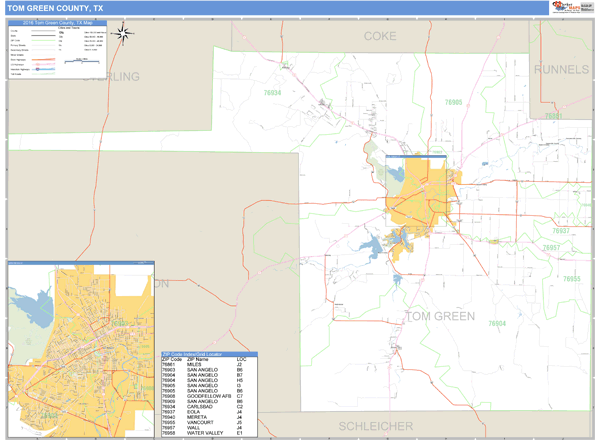The image size is (600, 442).
Task: Click the LOC column header in ZIP table
Action: 241,359
